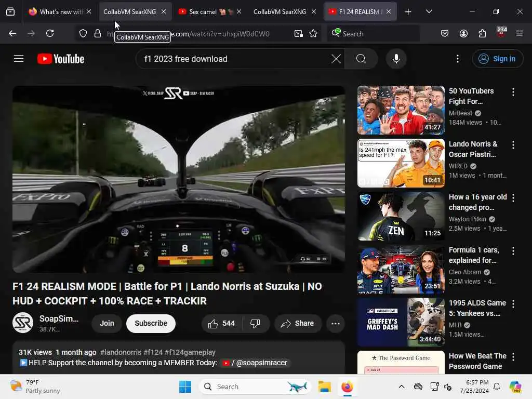This screenshot has width=532, height=399.
Task: Open the Pocket save icon
Action: [445, 34]
